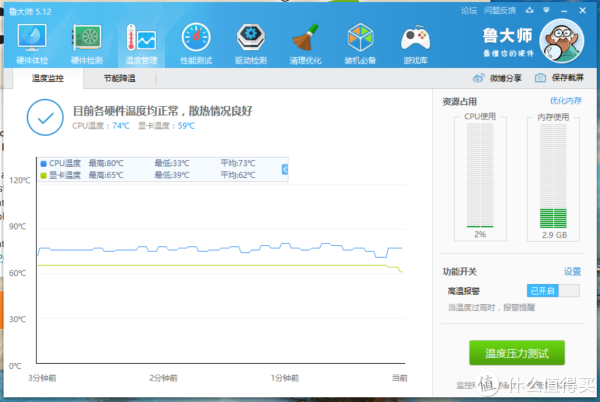
Task: Open 游戏库 gamepad icon
Action: (x=415, y=43)
